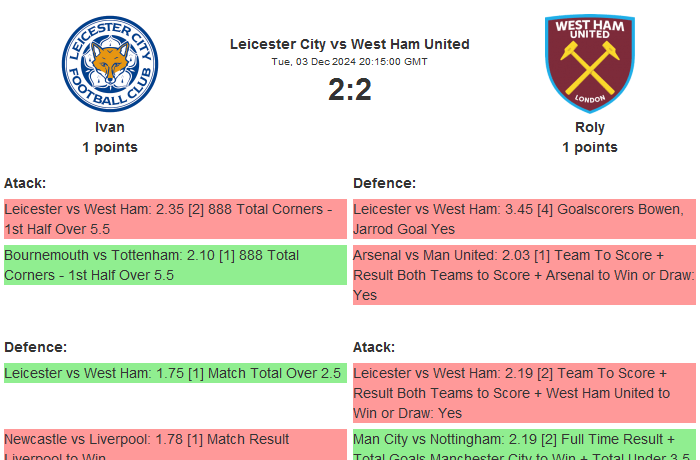This screenshot has width=700, height=460.
Task: Select the Match Total Over 2.5 bet
Action: 174,373
